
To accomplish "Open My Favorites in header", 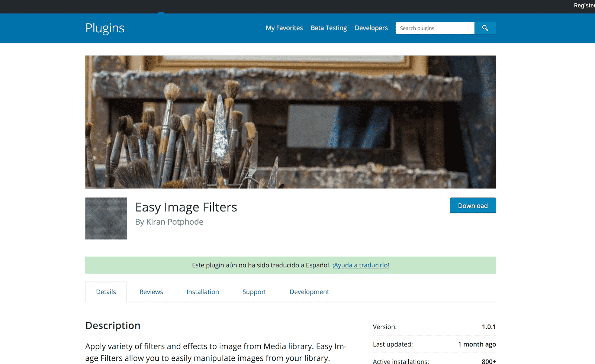I will pos(284,28).
